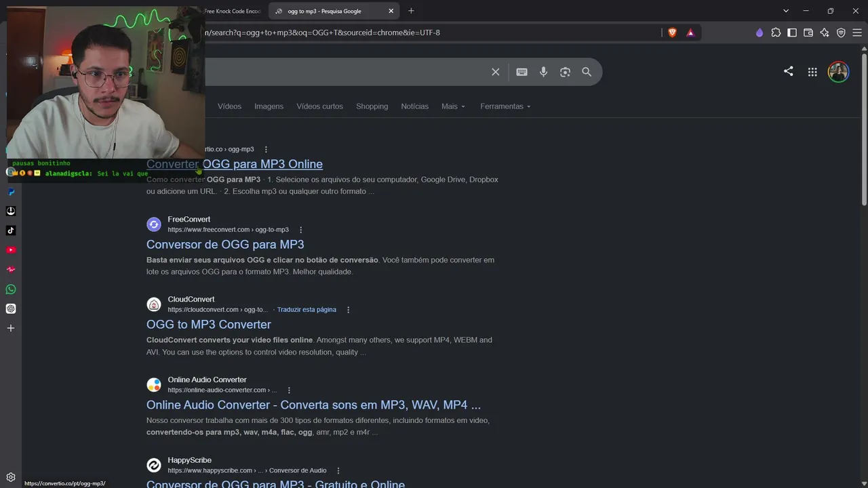This screenshot has width=868, height=488.
Task: Click 'Traduzir esta página' link
Action: point(307,310)
